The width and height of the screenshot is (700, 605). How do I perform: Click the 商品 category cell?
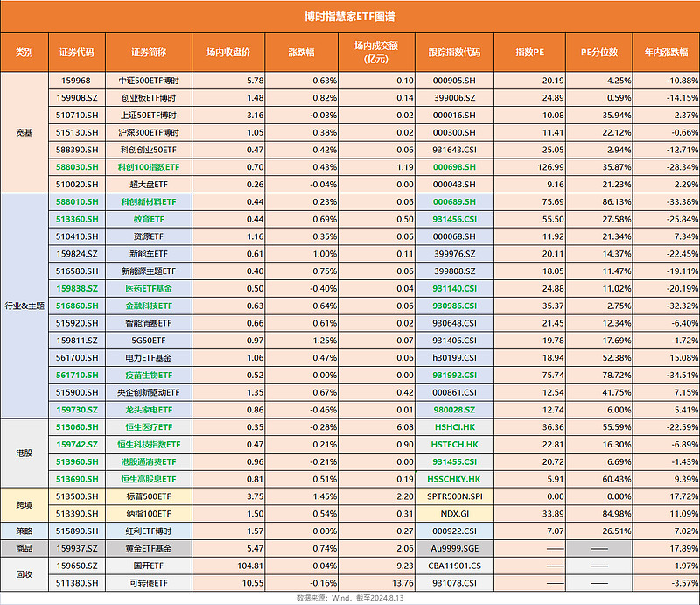[x=24, y=548]
